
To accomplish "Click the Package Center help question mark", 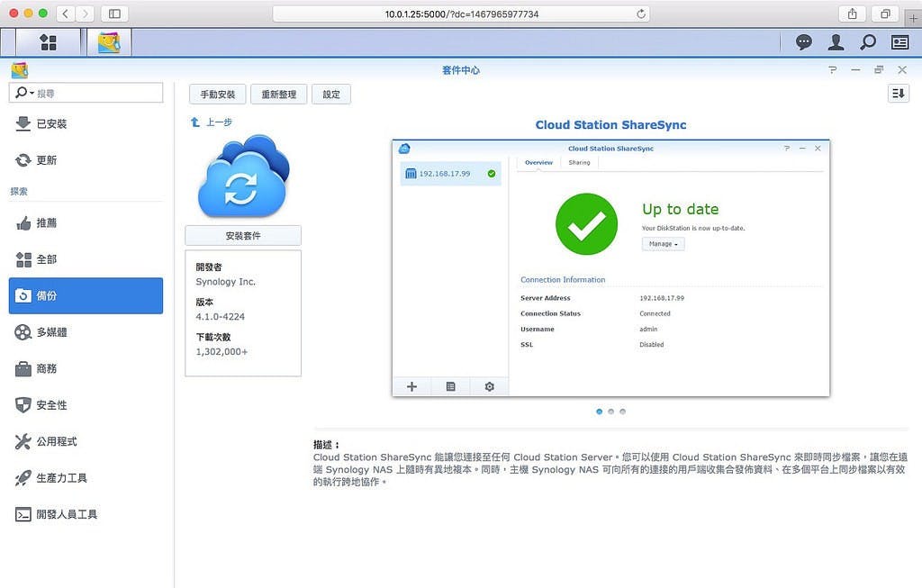I will coord(832,70).
